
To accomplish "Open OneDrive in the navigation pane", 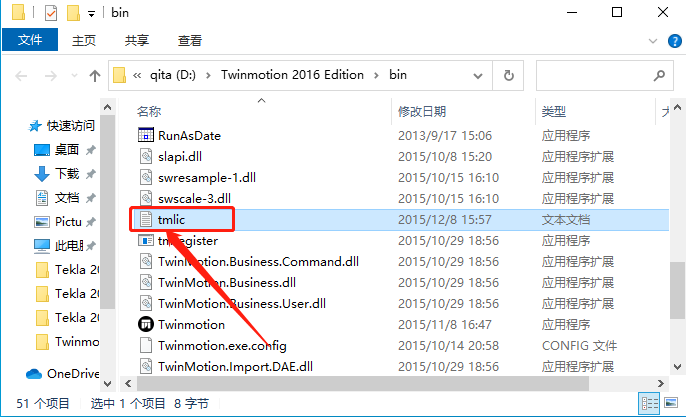I will tap(63, 374).
